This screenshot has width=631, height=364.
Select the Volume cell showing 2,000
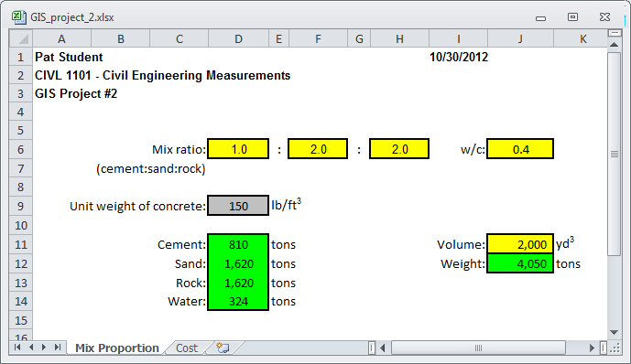520,244
